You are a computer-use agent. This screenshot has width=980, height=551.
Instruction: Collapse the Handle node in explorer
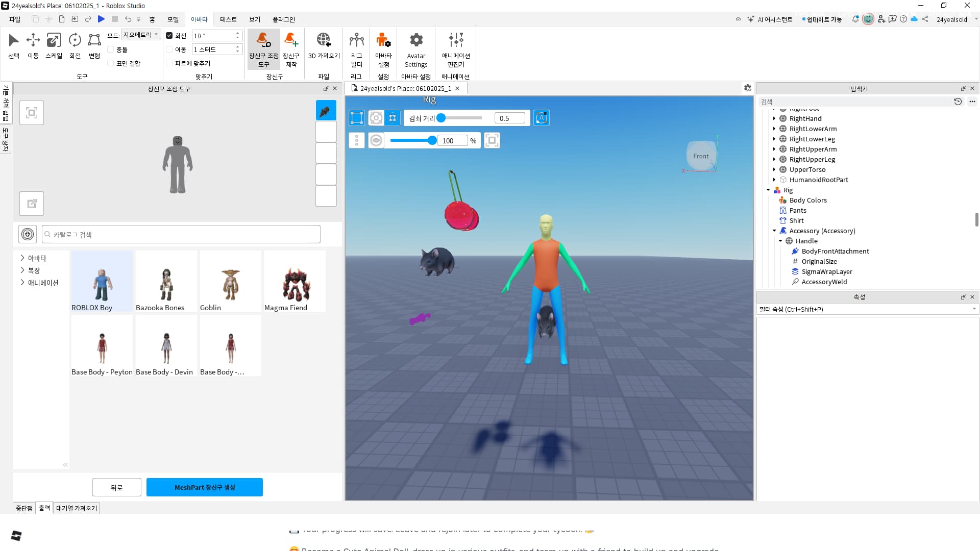pyautogui.click(x=780, y=241)
